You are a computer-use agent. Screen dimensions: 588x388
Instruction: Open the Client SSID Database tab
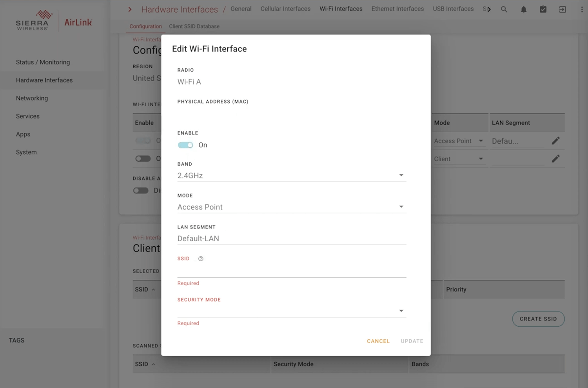coord(194,26)
